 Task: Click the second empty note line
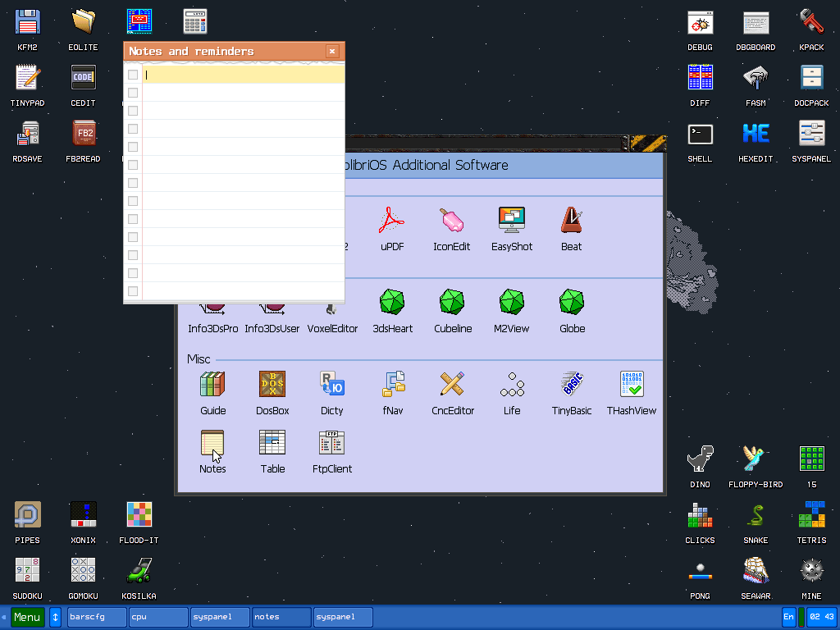pyautogui.click(x=243, y=93)
